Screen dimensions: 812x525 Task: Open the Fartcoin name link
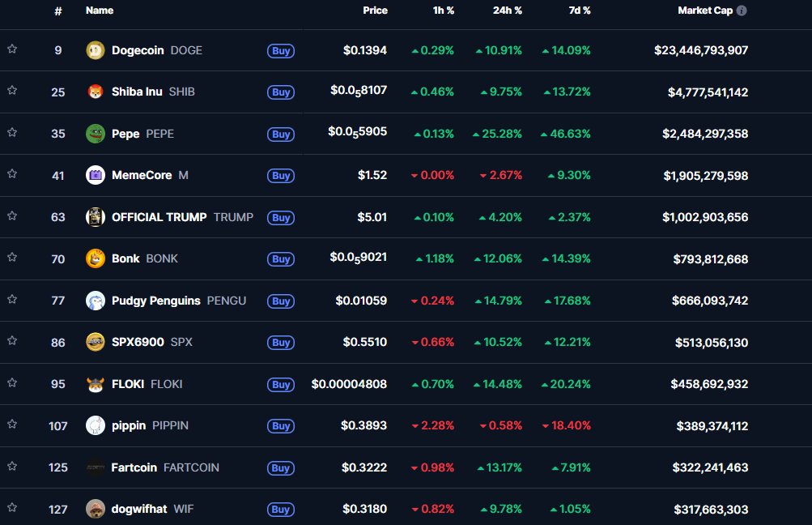coord(165,467)
